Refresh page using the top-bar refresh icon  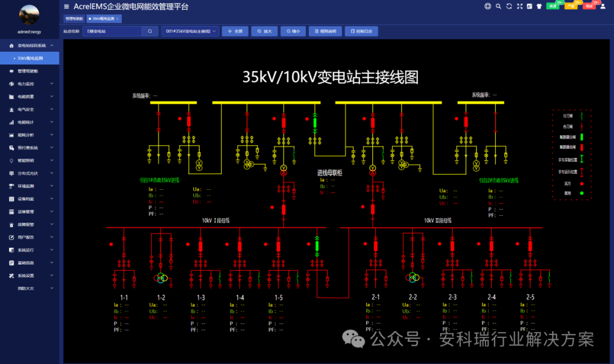[x=509, y=6]
